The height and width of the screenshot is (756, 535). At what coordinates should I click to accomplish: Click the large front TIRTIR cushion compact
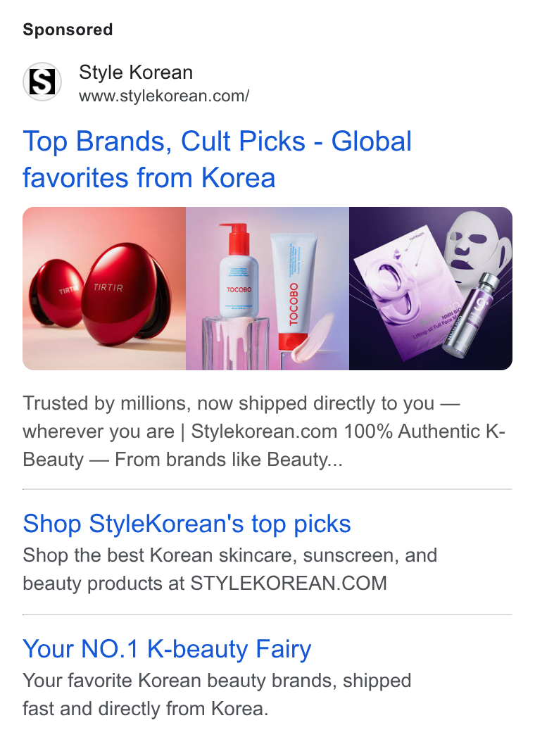click(125, 295)
